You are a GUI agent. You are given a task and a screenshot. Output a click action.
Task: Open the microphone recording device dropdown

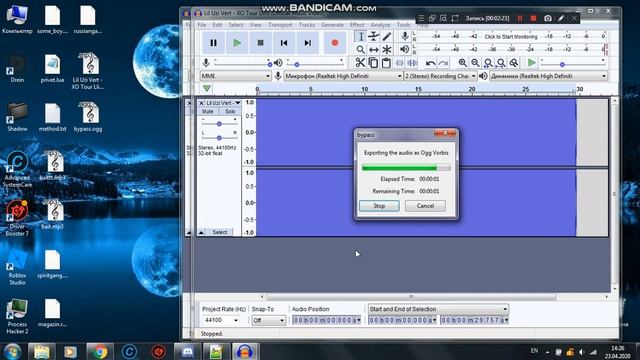tap(343, 76)
